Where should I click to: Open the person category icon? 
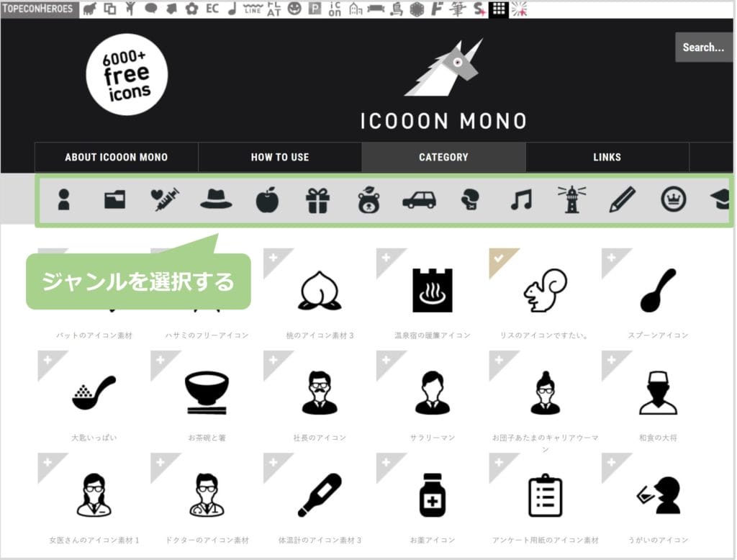64,199
